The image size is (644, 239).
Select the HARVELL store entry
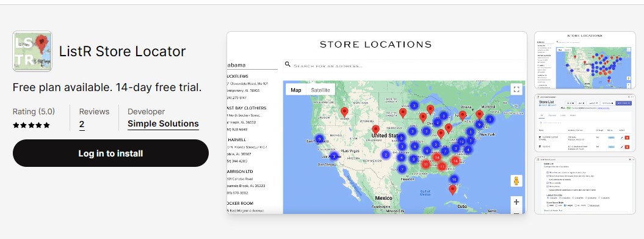click(248, 150)
